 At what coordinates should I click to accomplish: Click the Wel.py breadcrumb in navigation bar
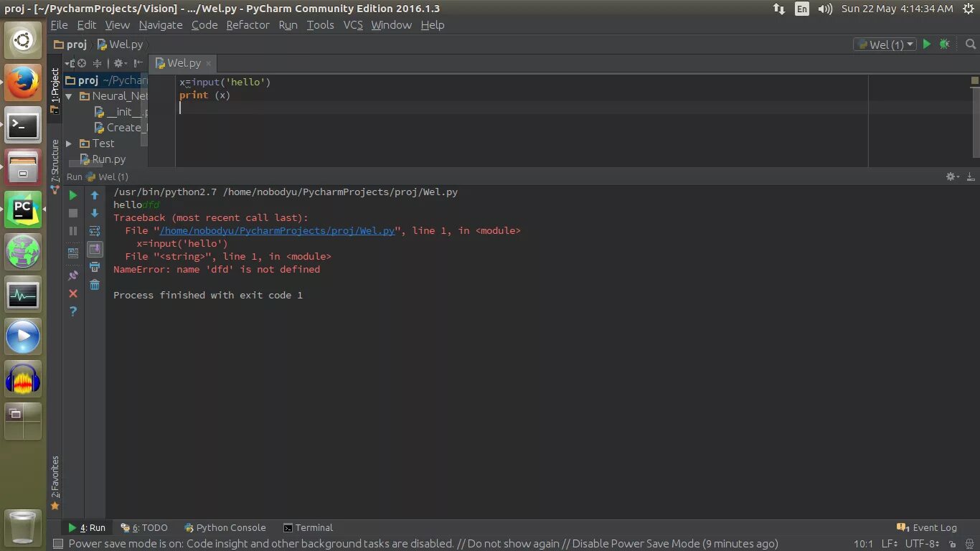pos(119,44)
